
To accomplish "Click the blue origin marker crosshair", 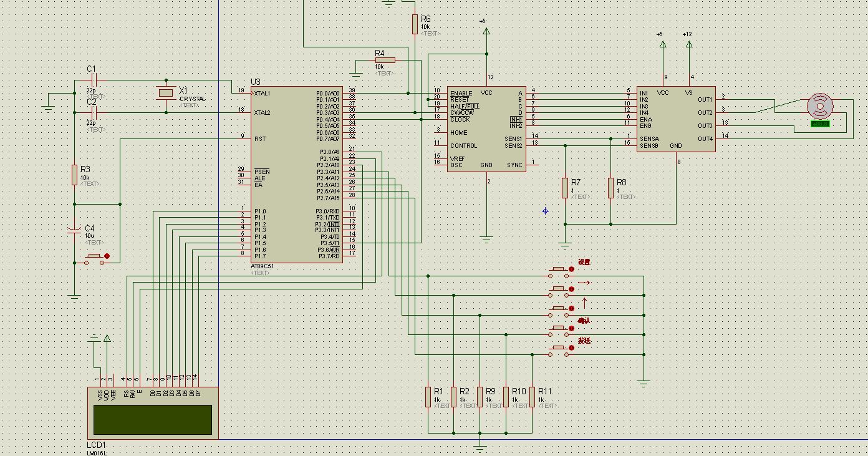I will point(545,211).
